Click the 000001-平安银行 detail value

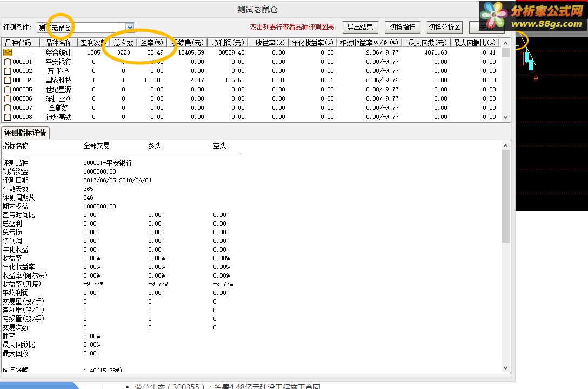pyautogui.click(x=108, y=163)
